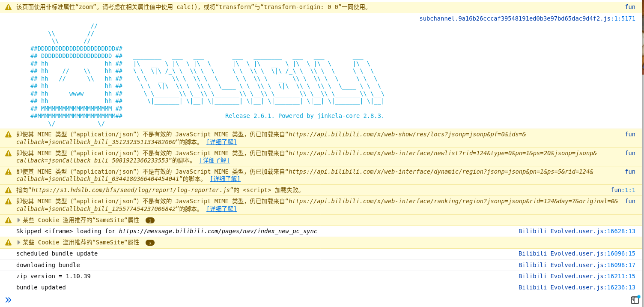Viewport: 644px width, 307px height.
Task: Expand the first SameSite cookie warning group
Action: [x=18, y=220]
